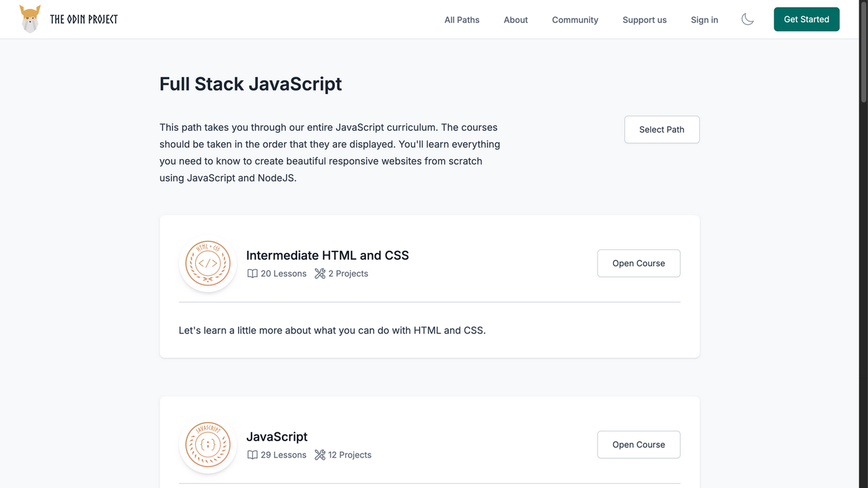Open Course for Intermediate HTML and CSS

[x=639, y=263]
